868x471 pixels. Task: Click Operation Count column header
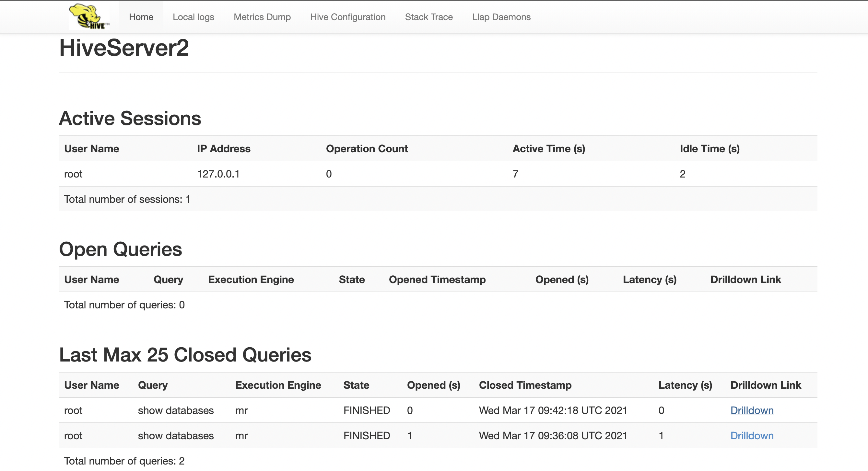[x=367, y=148]
